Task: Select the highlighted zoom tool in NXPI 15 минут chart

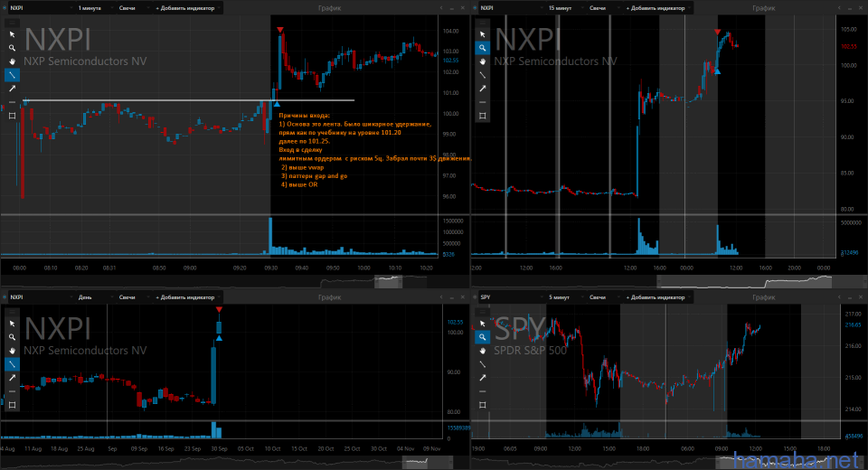Action: (x=483, y=48)
